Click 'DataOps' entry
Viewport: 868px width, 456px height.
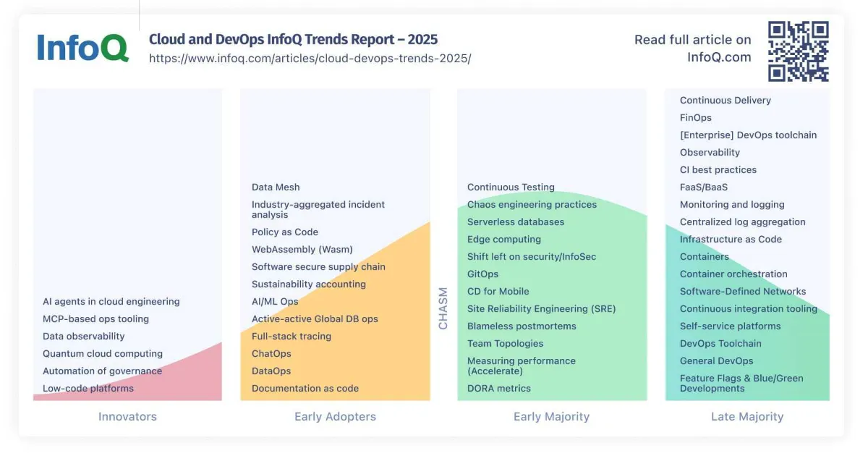(271, 371)
